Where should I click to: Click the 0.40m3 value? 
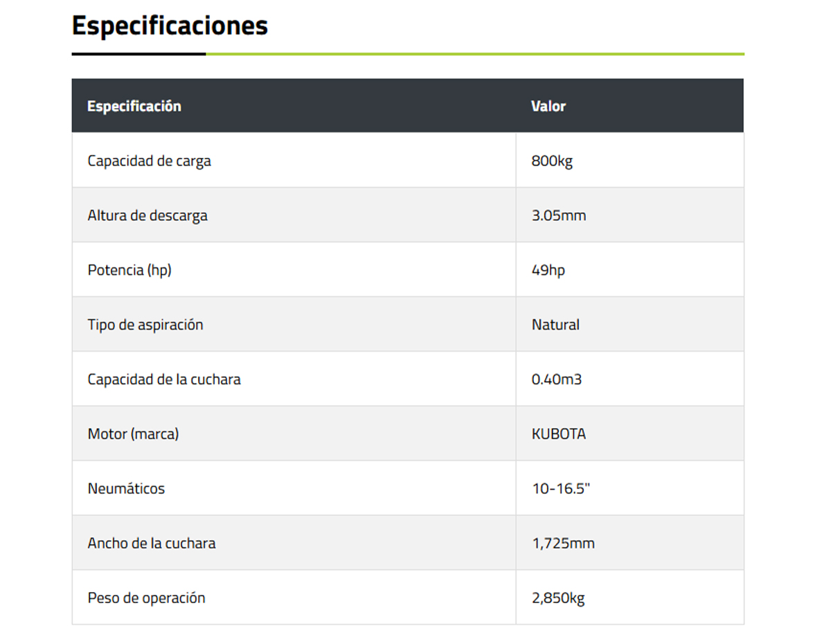[x=557, y=379]
